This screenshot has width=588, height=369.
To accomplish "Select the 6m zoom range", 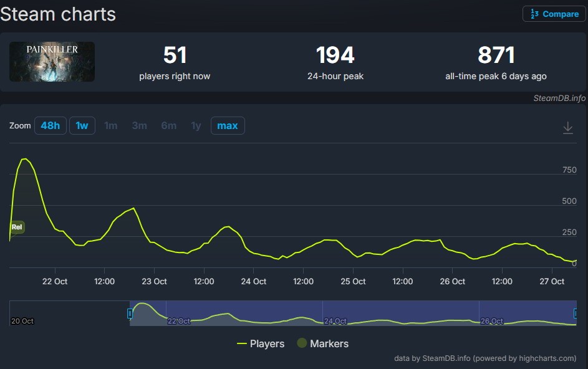I will click(168, 125).
